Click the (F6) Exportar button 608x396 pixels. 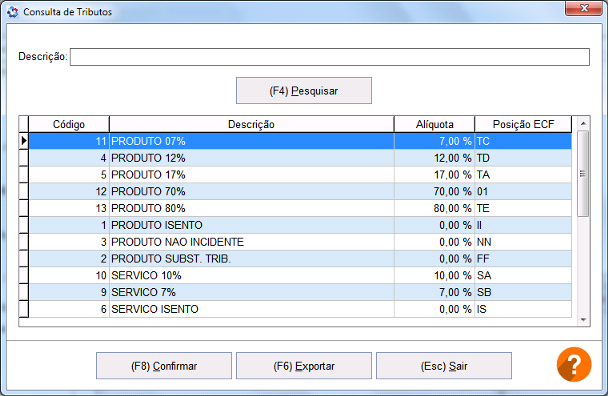click(304, 366)
